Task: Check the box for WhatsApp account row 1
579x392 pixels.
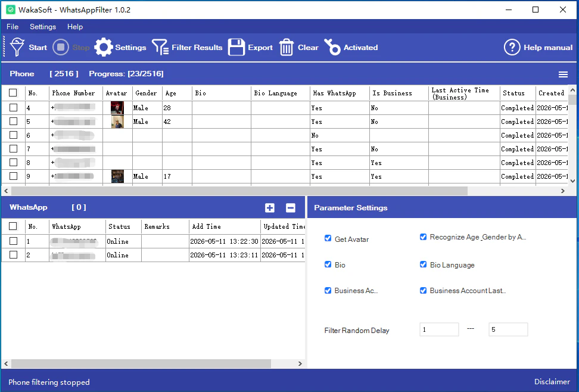Action: 13,241
